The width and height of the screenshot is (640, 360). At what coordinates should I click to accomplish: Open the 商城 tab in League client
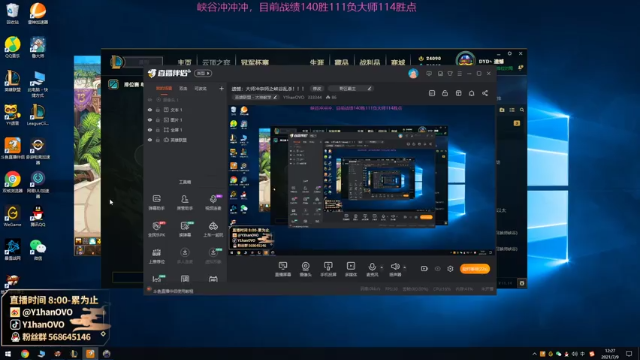[398, 62]
